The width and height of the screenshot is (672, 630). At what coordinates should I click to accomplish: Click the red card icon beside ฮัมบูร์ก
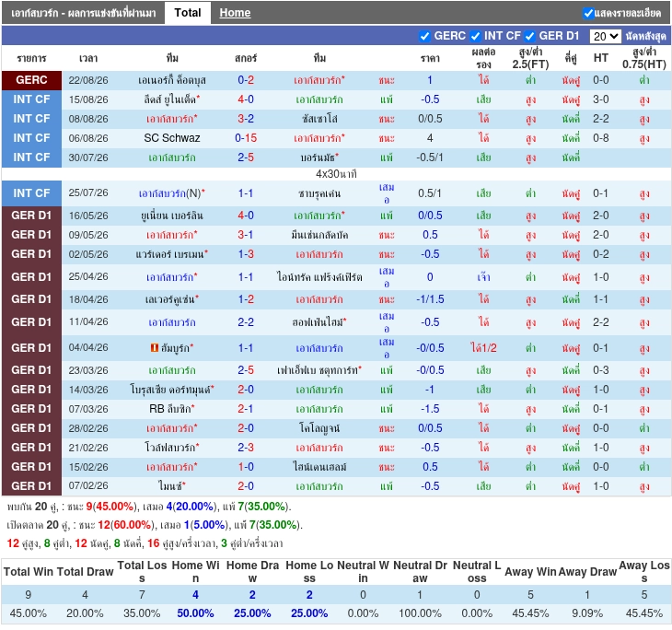(155, 348)
